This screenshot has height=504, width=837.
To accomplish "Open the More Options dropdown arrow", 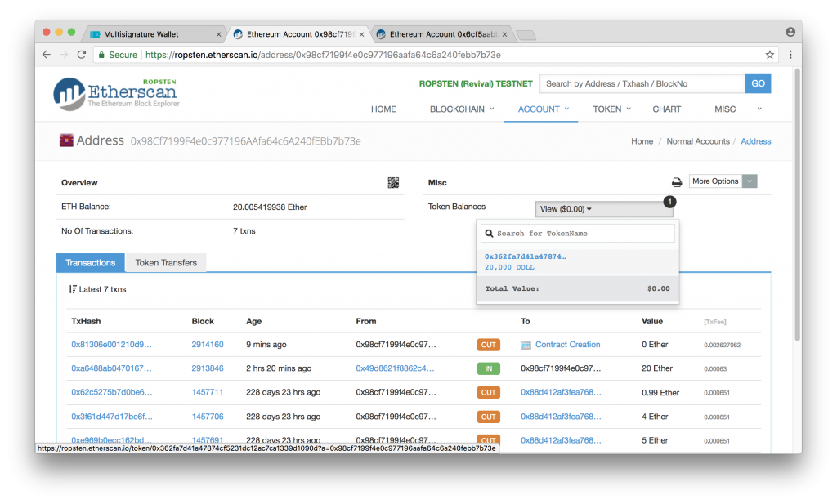I will 750,181.
